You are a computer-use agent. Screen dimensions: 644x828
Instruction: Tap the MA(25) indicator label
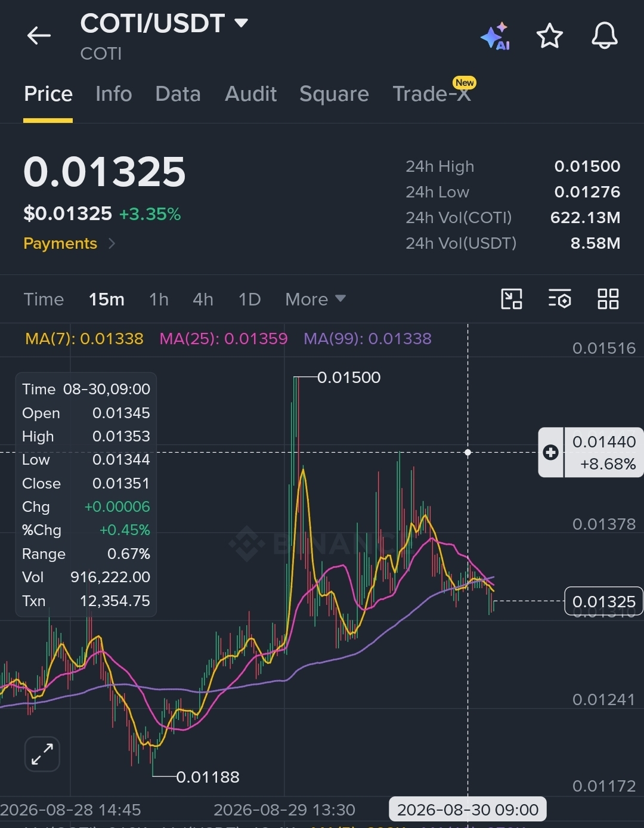[224, 339]
